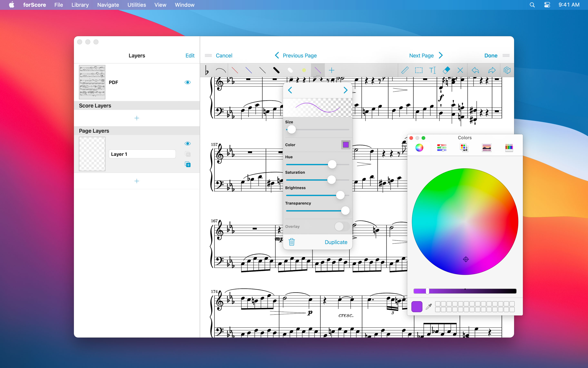Click the large purple swatch in Colors
Image resolution: width=588 pixels, height=368 pixels.
tap(417, 306)
